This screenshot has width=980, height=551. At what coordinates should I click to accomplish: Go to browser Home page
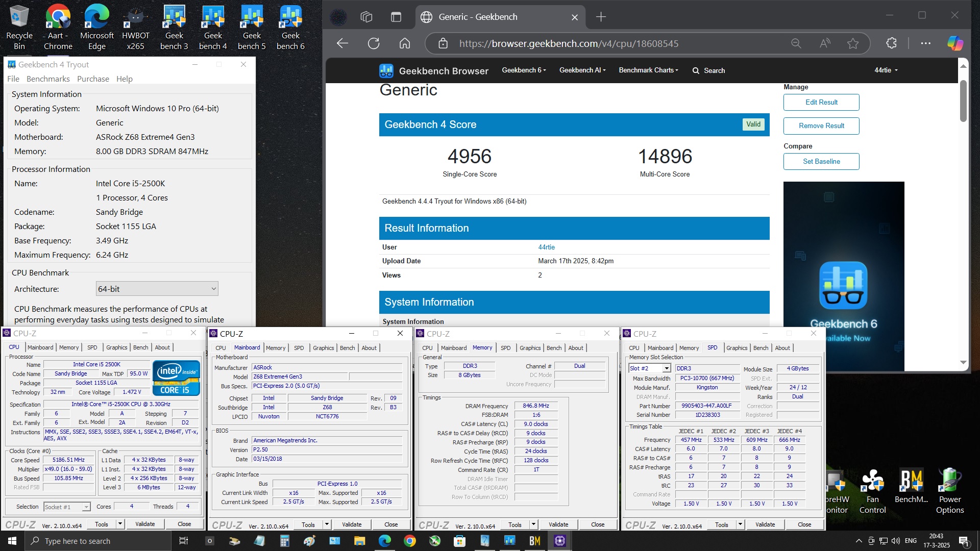pos(405,43)
